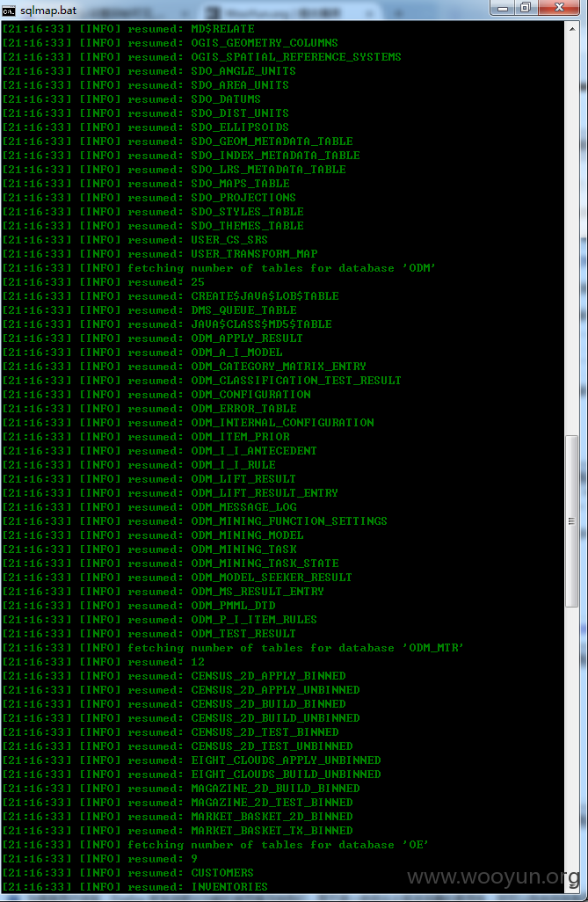This screenshot has width=588, height=902.
Task: Click the CREATE$JAVA$LOB$TABLE entry
Action: 265,296
